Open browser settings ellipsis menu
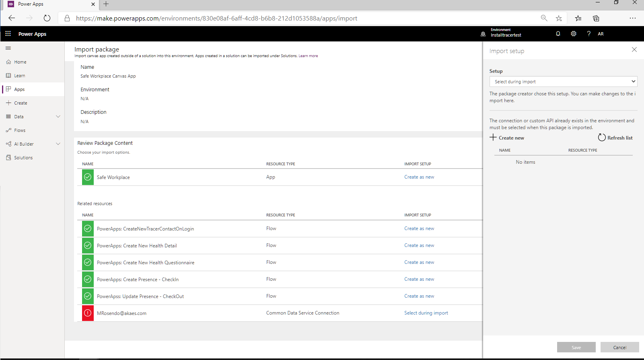The height and width of the screenshot is (360, 644). [633, 18]
